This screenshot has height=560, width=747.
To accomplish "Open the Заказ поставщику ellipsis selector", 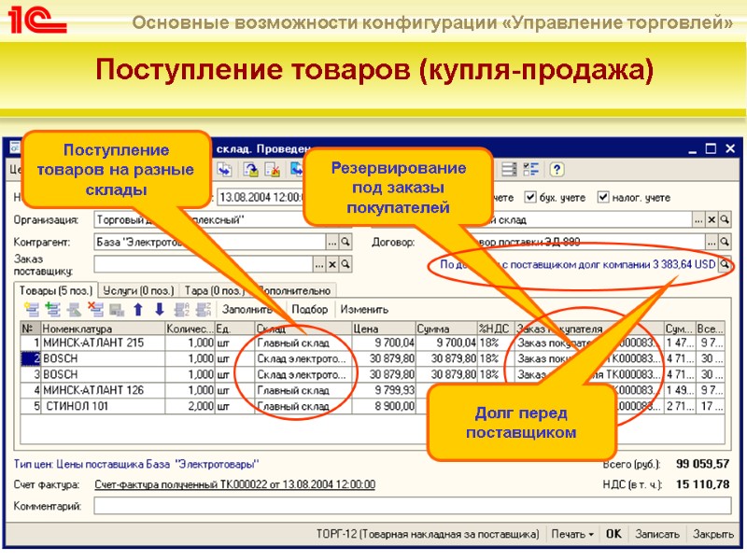I will [x=318, y=262].
